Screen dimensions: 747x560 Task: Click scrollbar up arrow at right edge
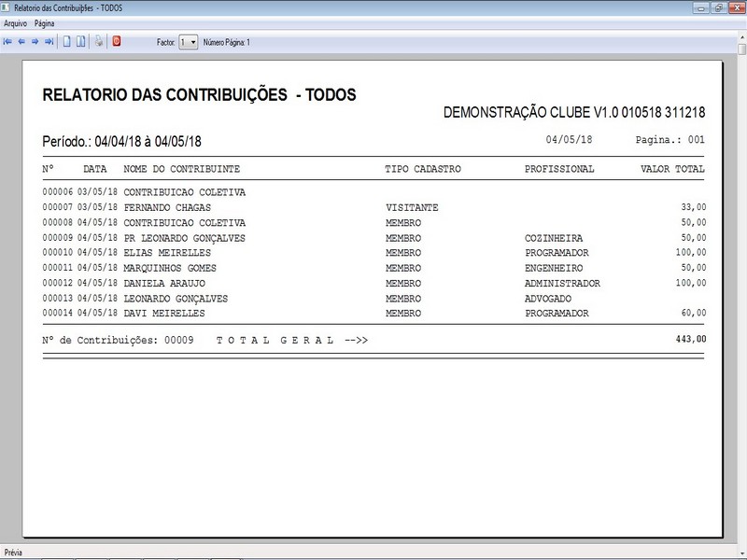click(x=742, y=36)
